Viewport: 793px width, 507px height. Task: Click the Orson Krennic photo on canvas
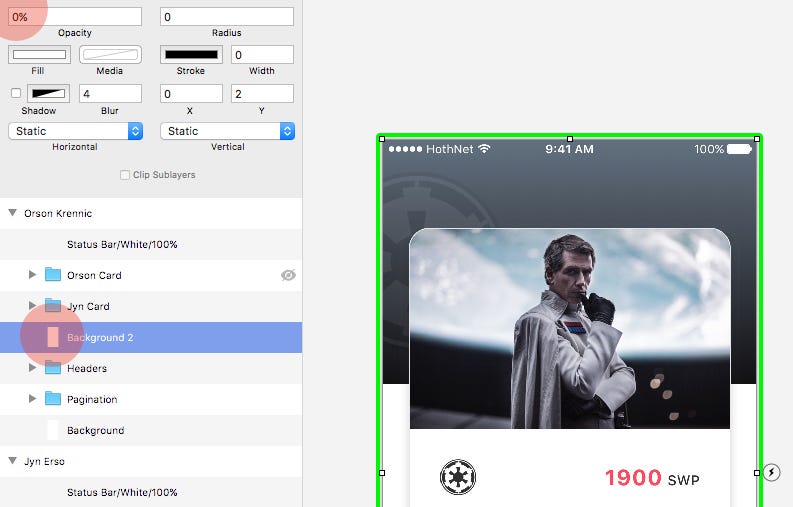pos(570,329)
